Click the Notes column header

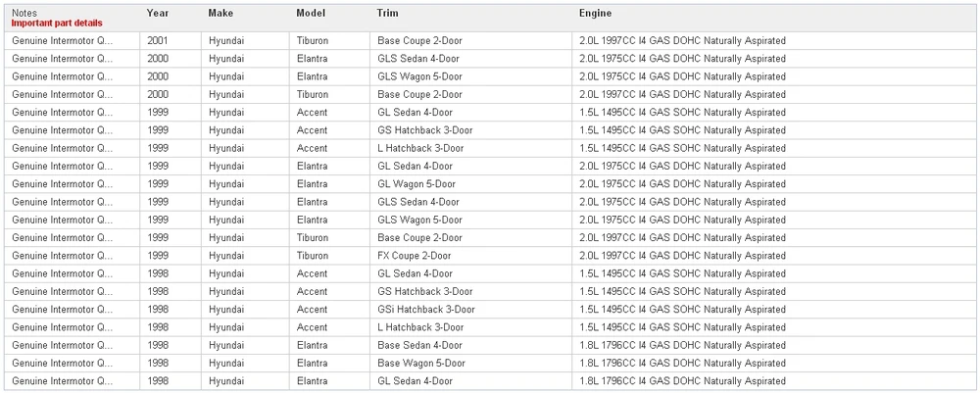(24, 13)
